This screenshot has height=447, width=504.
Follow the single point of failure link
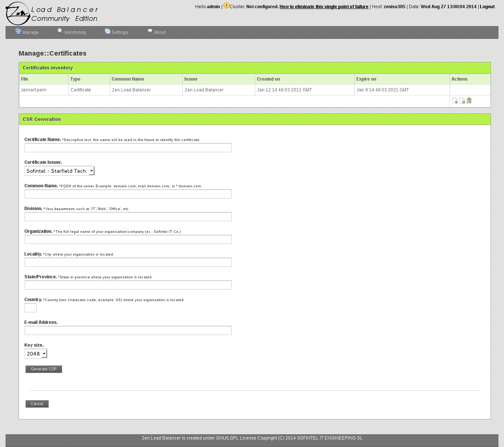[x=323, y=7]
